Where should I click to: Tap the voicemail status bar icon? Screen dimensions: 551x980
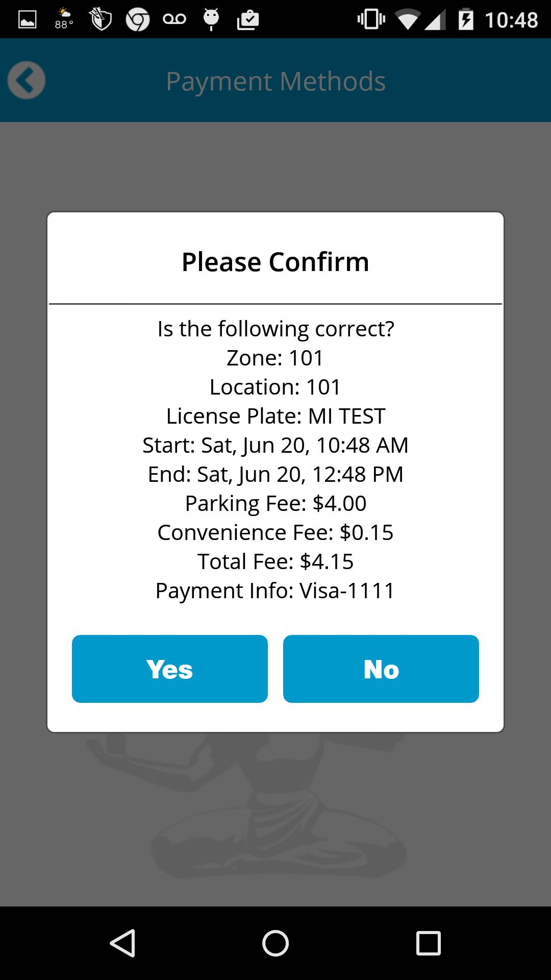174,19
